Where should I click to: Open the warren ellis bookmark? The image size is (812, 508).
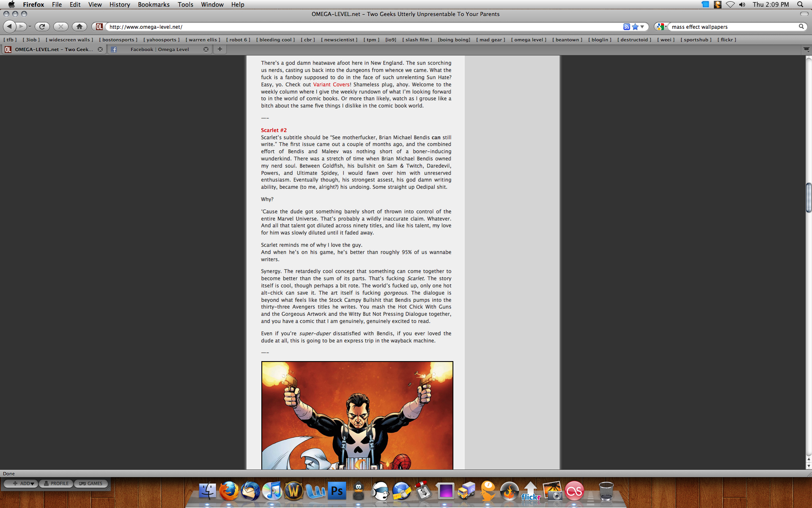(x=203, y=40)
